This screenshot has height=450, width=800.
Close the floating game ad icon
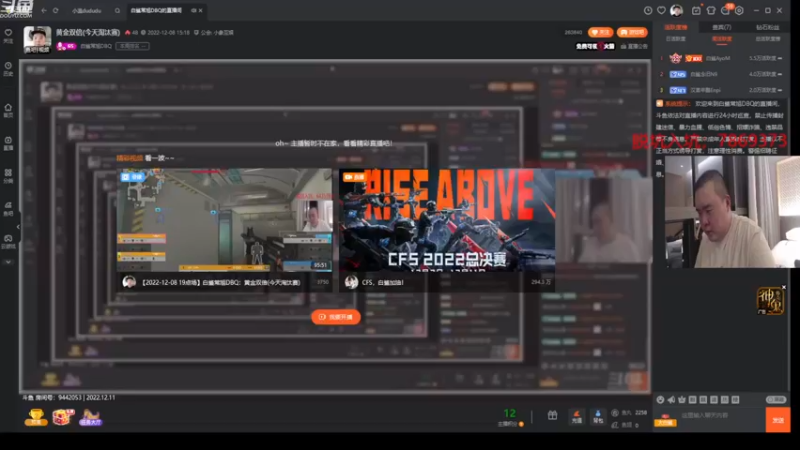[784, 287]
